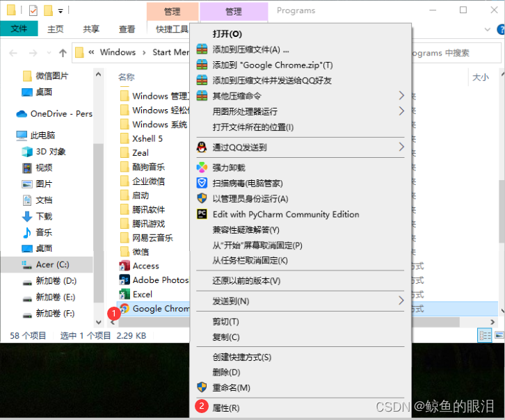Switch to the 查看 ribbon tab
The image size is (505, 420).
click(x=127, y=29)
